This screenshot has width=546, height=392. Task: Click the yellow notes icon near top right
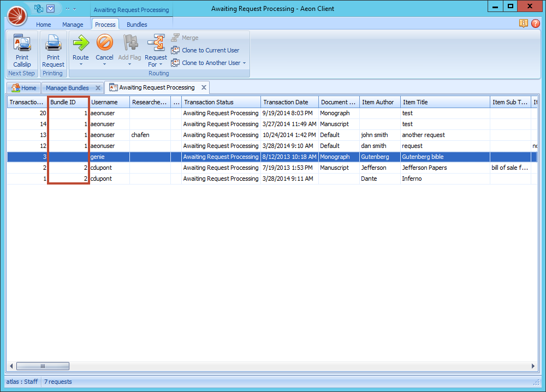tap(524, 23)
